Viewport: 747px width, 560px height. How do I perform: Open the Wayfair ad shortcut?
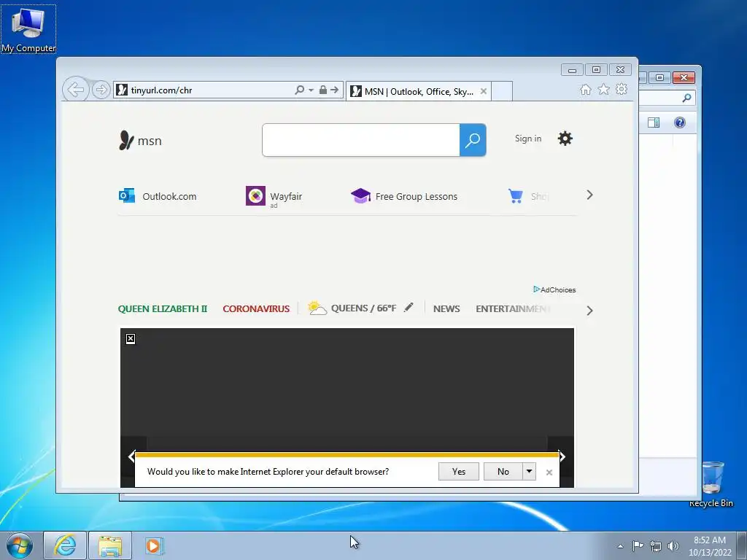(x=274, y=196)
